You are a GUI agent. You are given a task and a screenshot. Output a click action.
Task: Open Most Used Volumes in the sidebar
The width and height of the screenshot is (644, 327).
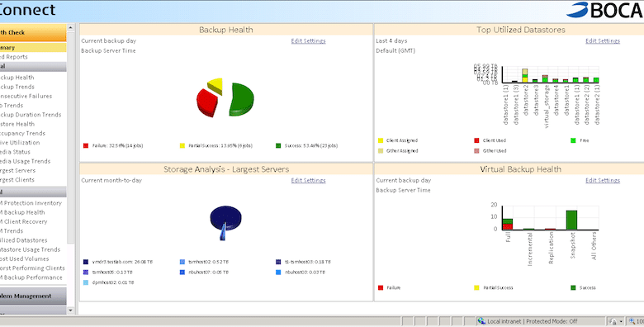coord(24,258)
